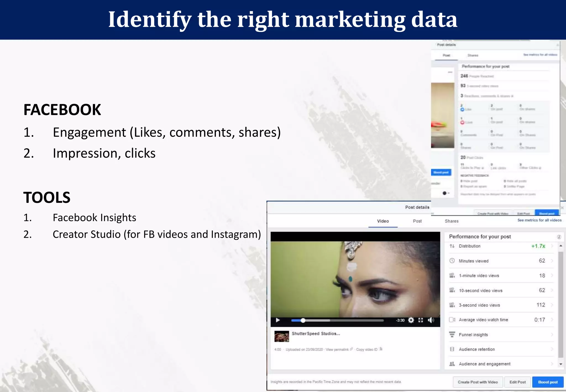Viewport: 566px width, 392px height.
Task: Enter fullscreen on the video player
Action: [421, 320]
